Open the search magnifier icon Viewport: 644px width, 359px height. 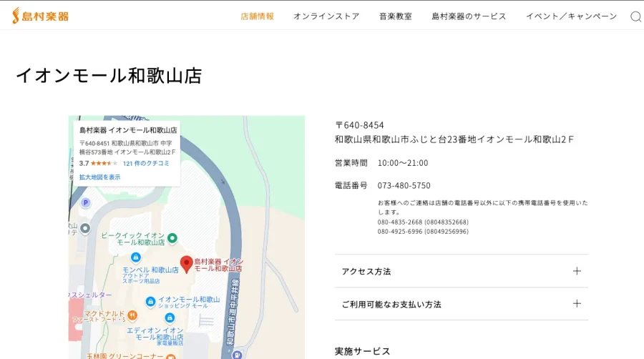click(x=636, y=16)
